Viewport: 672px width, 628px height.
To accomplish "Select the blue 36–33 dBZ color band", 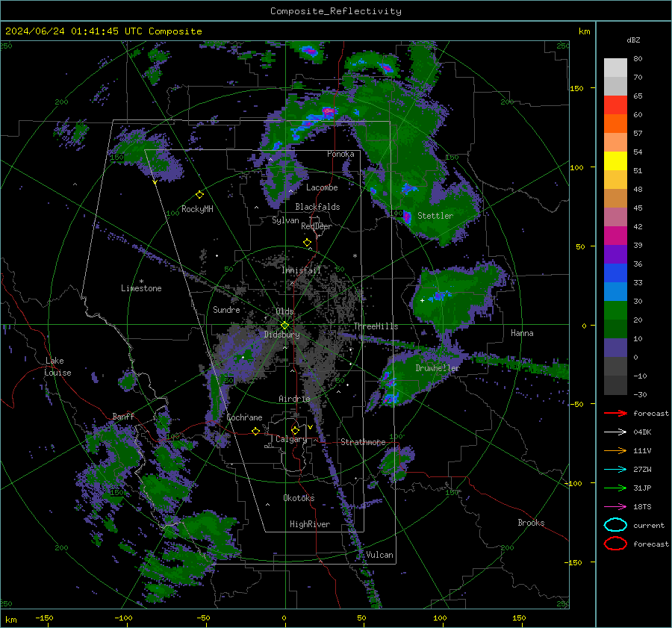I will tap(615, 273).
